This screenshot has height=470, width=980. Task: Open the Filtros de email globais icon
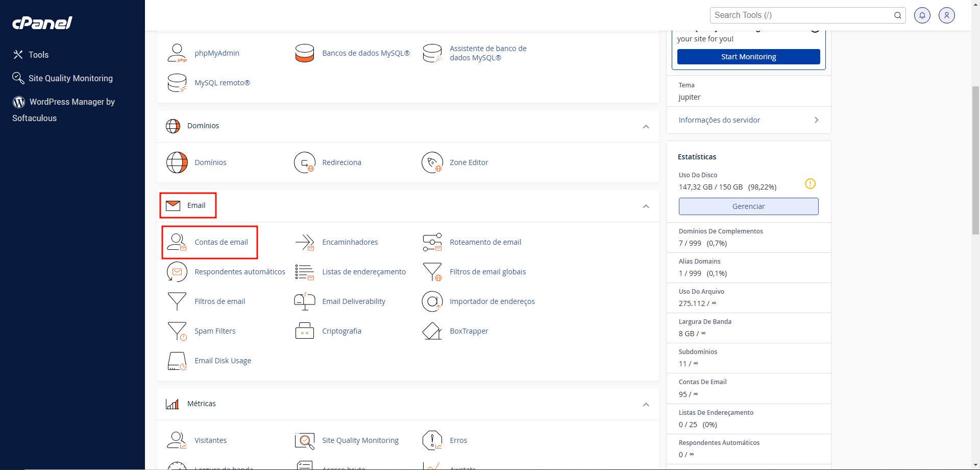pyautogui.click(x=432, y=272)
